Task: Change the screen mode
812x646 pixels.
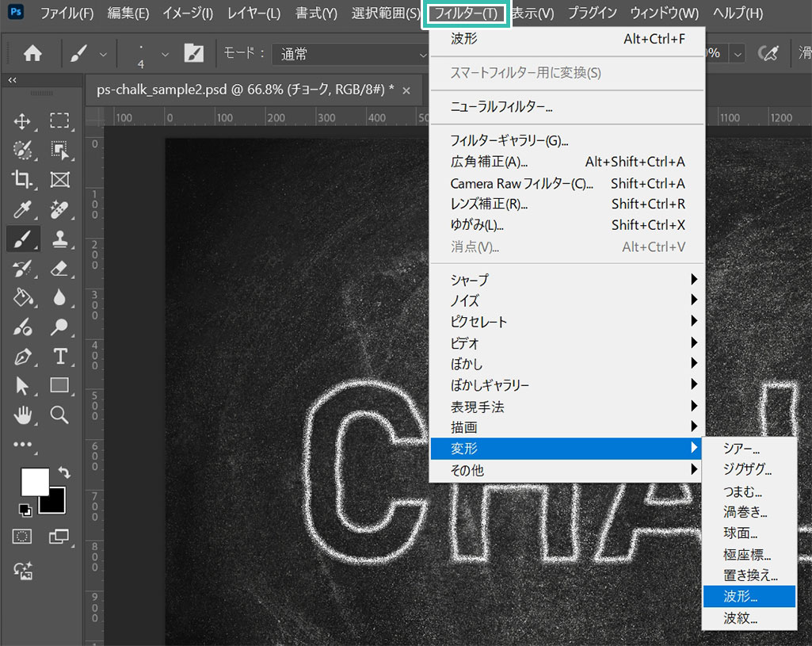Action: point(59,537)
